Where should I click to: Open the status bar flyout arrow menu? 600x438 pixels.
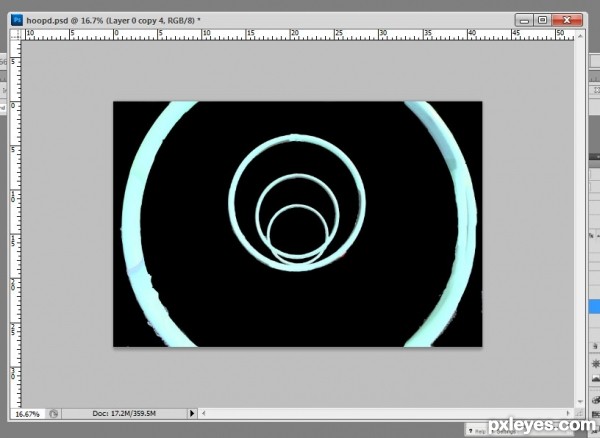click(192, 414)
